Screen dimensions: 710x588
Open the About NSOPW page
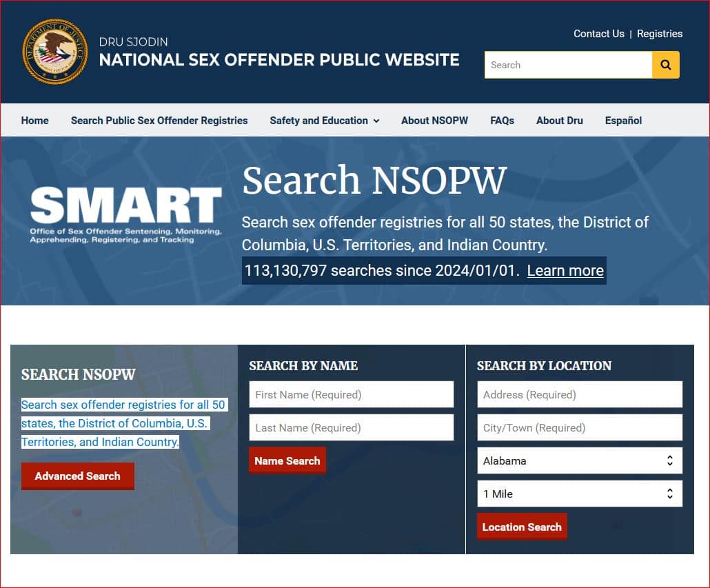[x=434, y=121]
